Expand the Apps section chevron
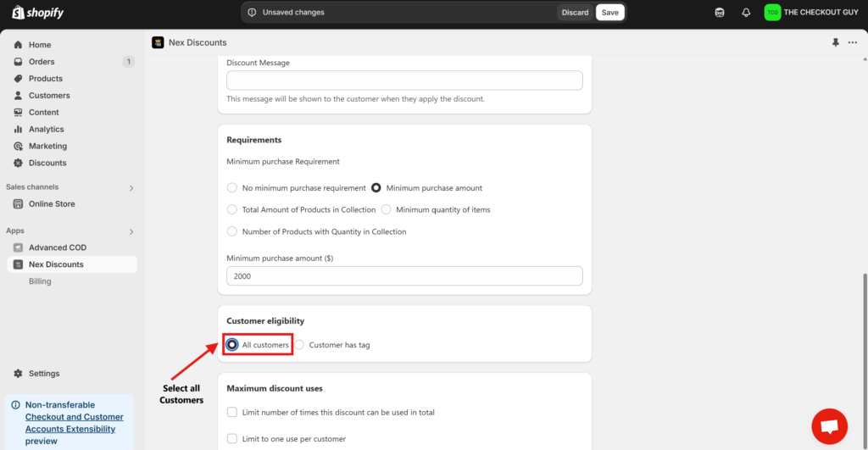This screenshot has width=868, height=450. 131,232
